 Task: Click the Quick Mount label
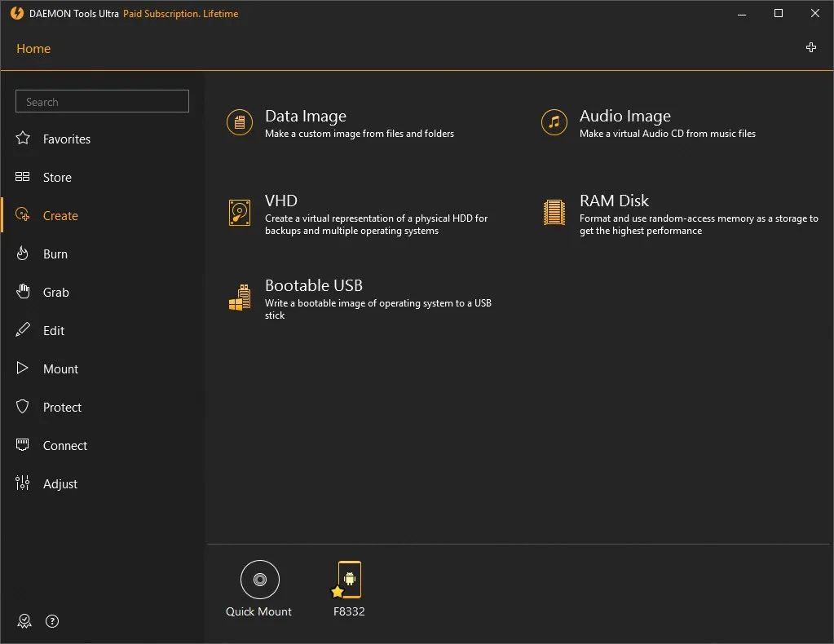258,611
